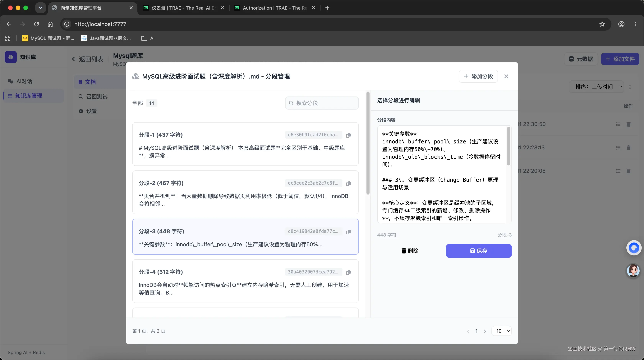Open the browser profile menu

(x=621, y=24)
